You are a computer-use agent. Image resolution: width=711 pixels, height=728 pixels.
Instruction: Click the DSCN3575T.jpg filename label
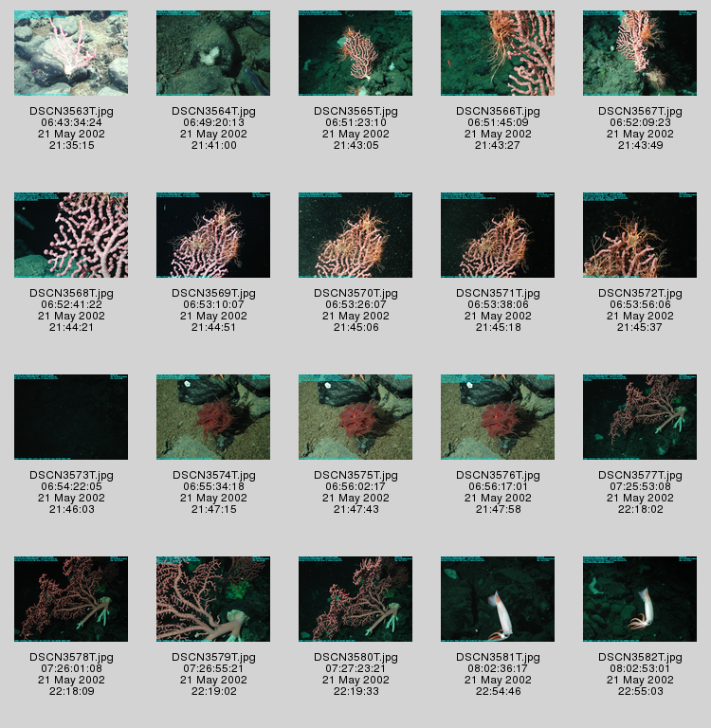[x=355, y=476]
